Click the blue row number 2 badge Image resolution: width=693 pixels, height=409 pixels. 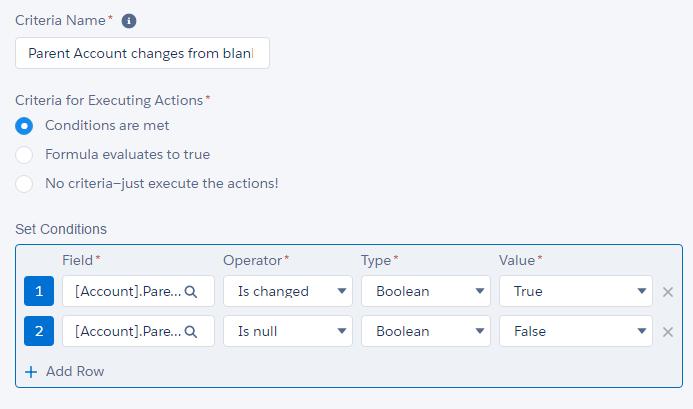point(39,331)
